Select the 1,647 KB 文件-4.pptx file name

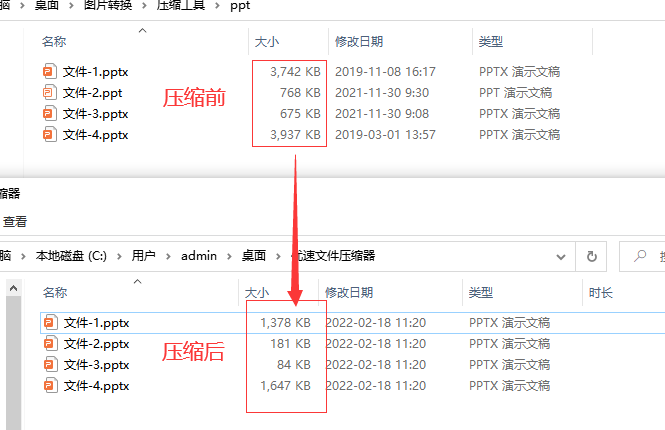[x=96, y=386]
